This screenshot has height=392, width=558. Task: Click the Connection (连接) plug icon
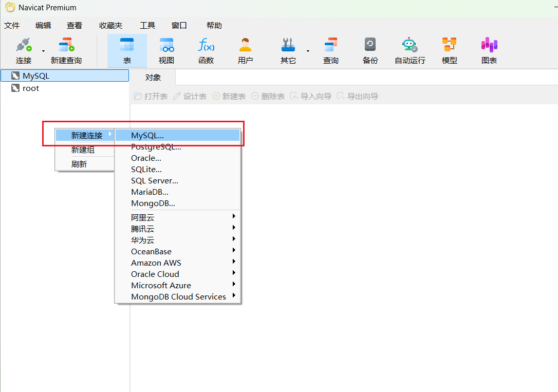click(x=24, y=45)
